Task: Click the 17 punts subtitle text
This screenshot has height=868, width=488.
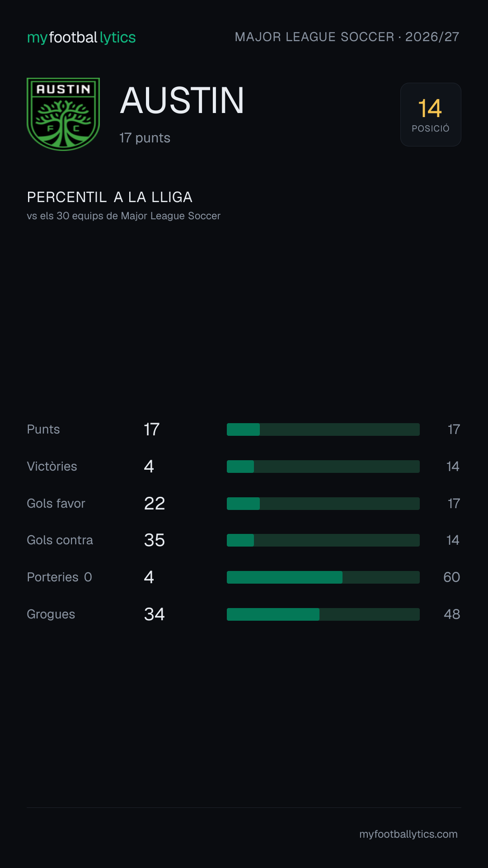Action: tap(145, 138)
